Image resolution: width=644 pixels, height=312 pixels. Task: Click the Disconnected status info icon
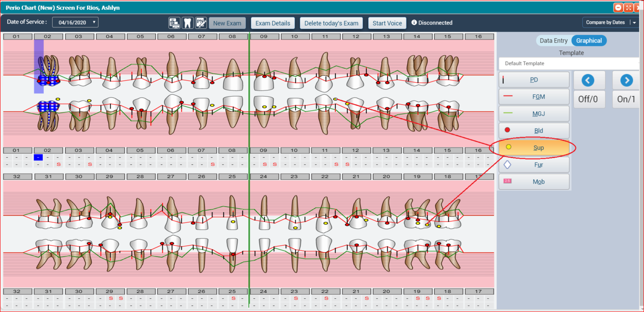point(414,23)
